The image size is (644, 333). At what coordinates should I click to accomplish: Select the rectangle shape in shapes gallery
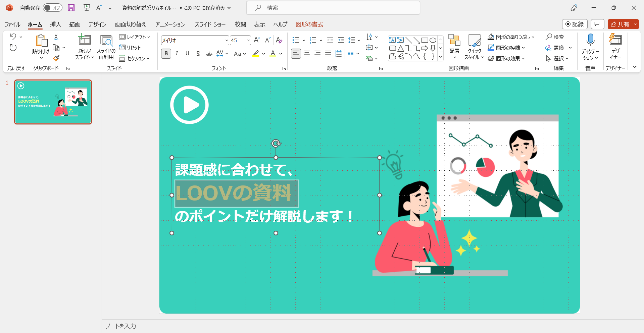coord(425,40)
